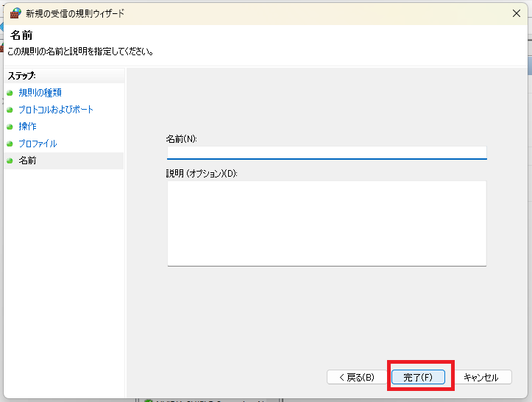532x402 pixels.
Task: Go to the プロファイル step
Action: 38,144
